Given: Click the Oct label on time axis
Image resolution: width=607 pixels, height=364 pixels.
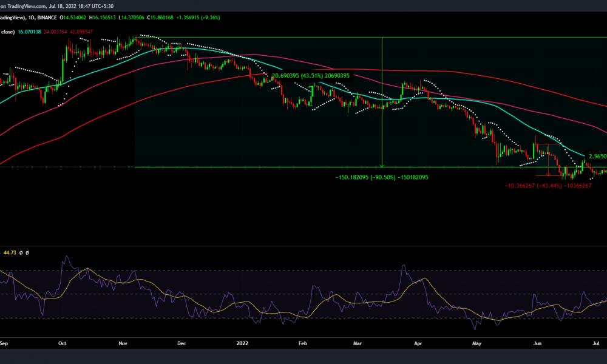Looking at the screenshot, I should [63, 343].
